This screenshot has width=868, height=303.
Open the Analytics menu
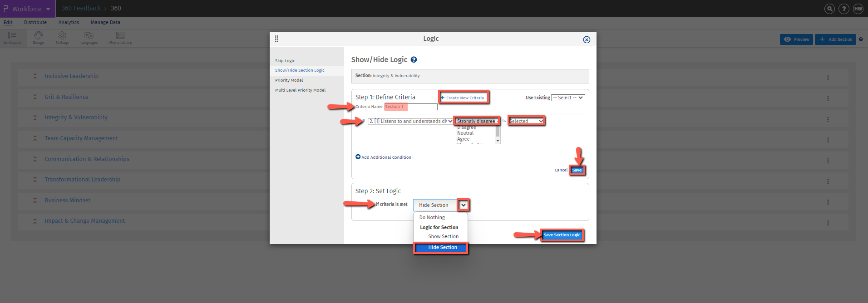click(69, 22)
